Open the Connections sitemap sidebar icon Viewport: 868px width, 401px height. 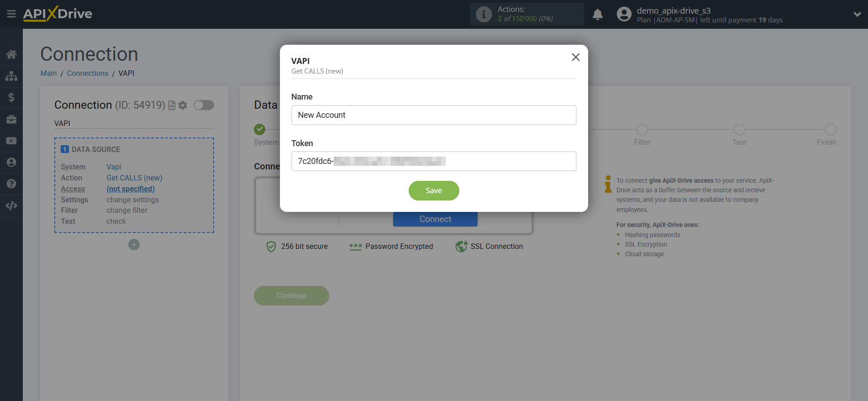11,76
